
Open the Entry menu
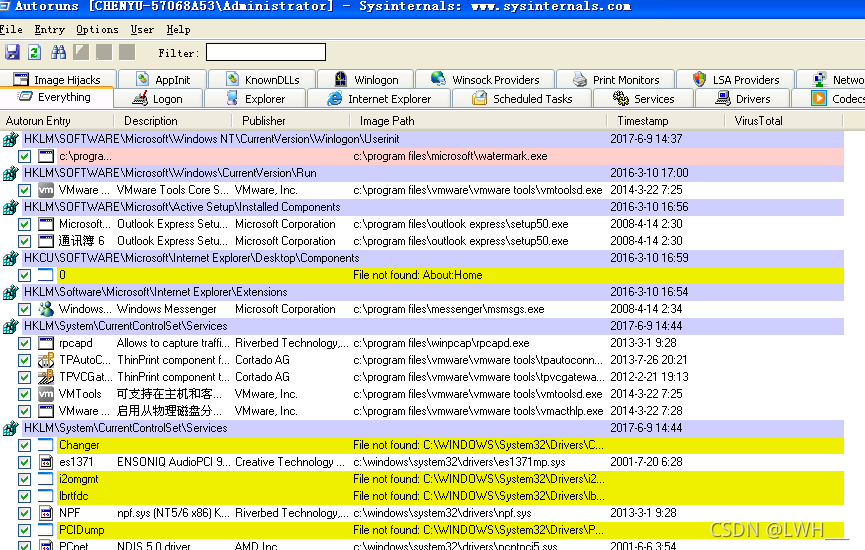click(50, 30)
